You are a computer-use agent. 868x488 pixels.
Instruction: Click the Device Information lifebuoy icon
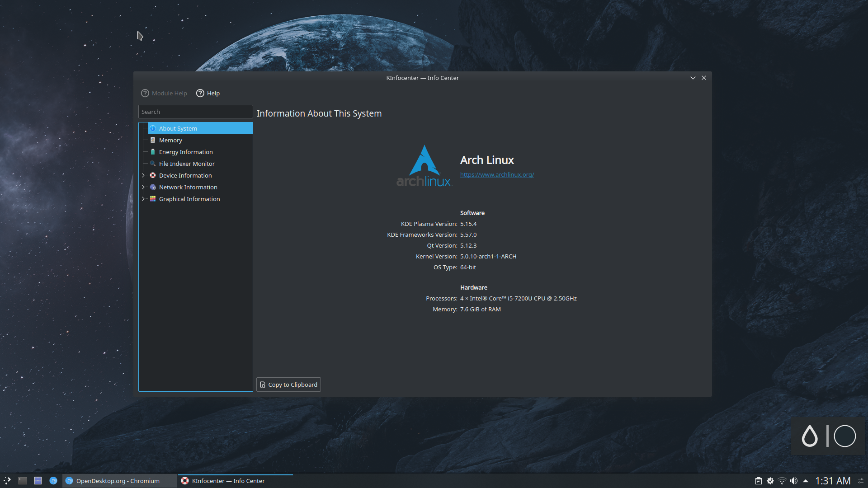[153, 175]
